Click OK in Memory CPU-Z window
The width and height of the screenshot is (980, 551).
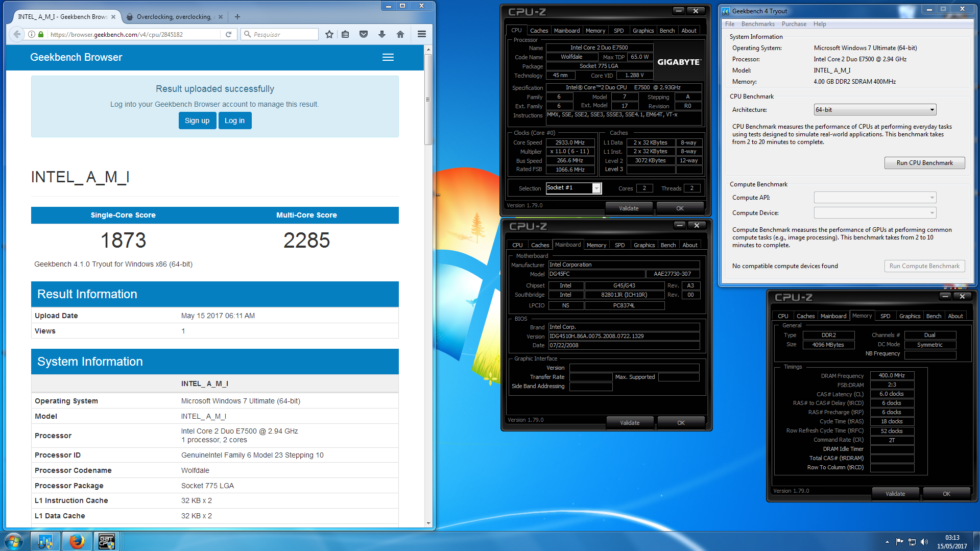point(946,494)
